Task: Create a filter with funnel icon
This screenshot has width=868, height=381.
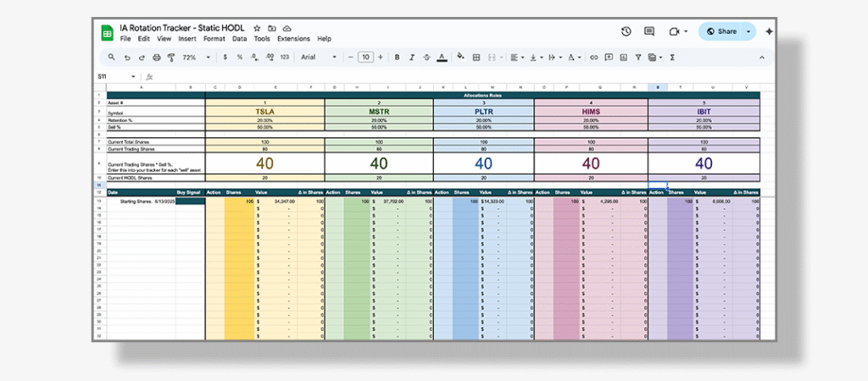Action: click(x=638, y=57)
